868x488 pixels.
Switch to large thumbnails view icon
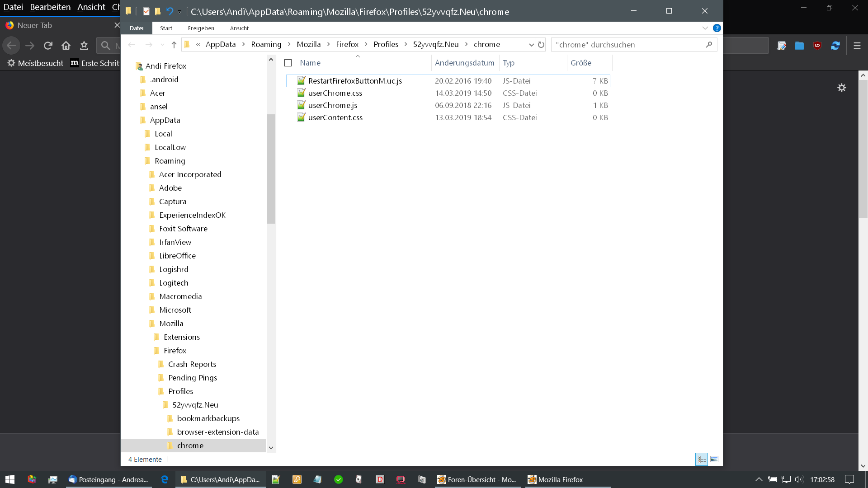click(x=714, y=460)
